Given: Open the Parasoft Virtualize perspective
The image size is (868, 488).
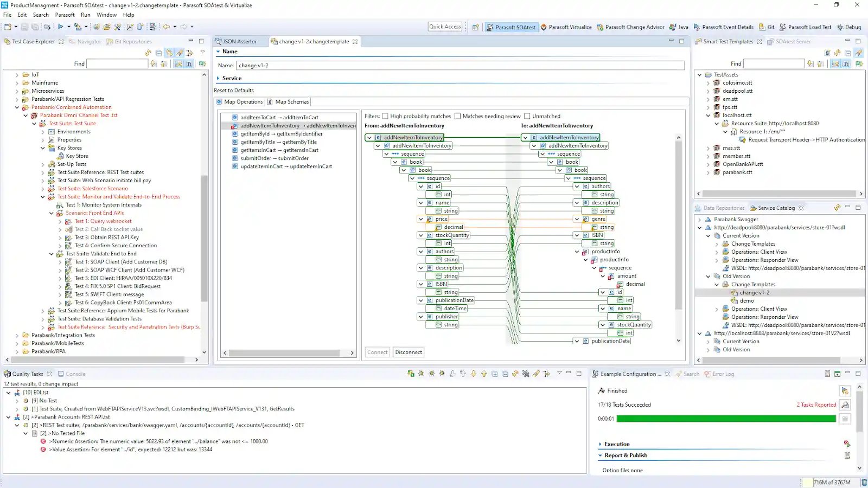Looking at the screenshot, I should [566, 27].
